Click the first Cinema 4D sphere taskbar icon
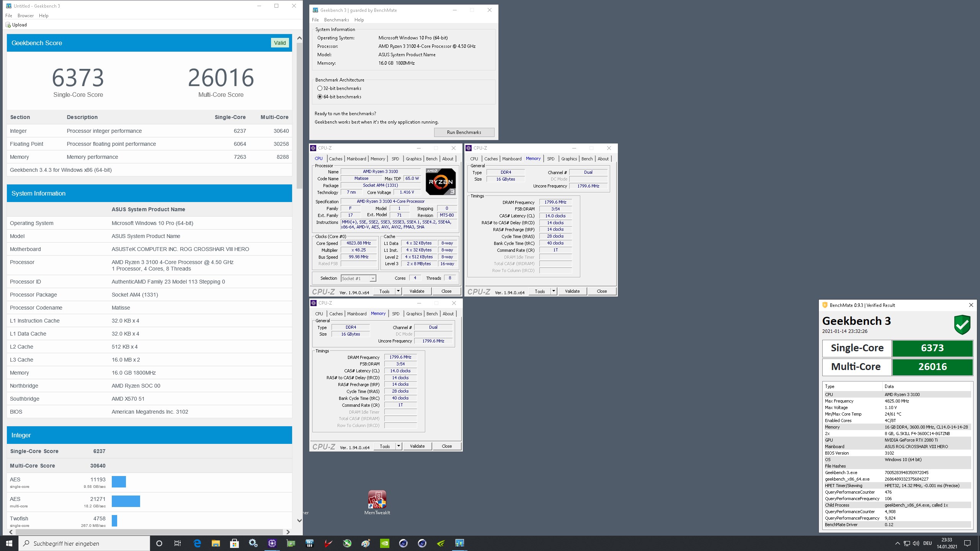Viewport: 980px width, 551px height. click(403, 543)
